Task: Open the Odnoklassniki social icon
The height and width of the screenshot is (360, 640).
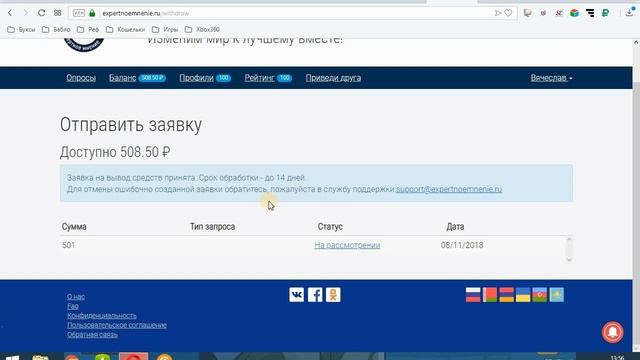Action: (x=333, y=295)
